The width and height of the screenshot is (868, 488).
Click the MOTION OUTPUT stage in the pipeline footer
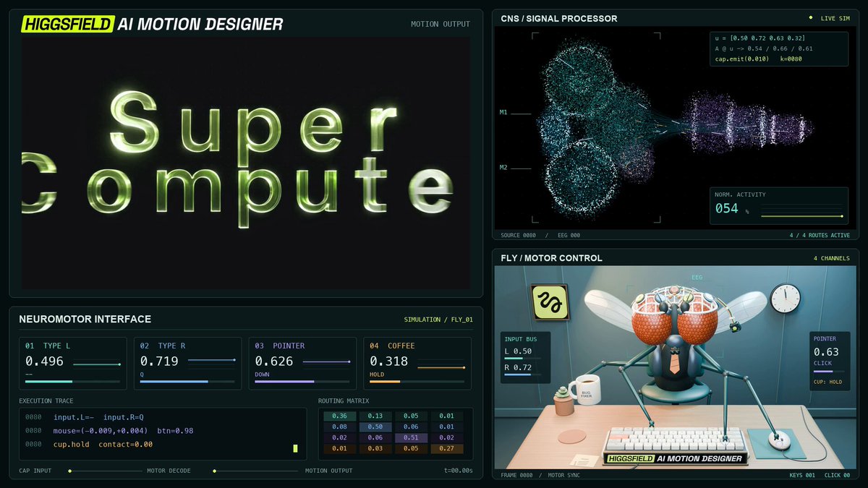pyautogui.click(x=329, y=471)
